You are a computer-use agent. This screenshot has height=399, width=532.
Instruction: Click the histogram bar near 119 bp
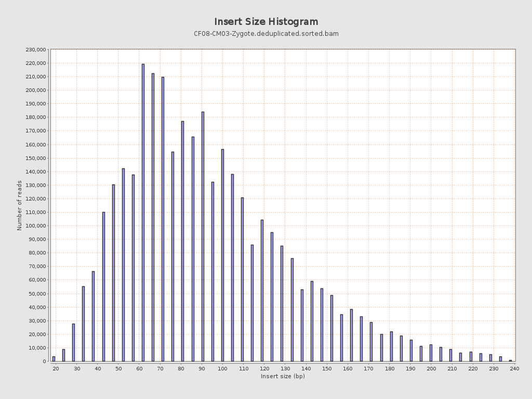[x=262, y=291]
